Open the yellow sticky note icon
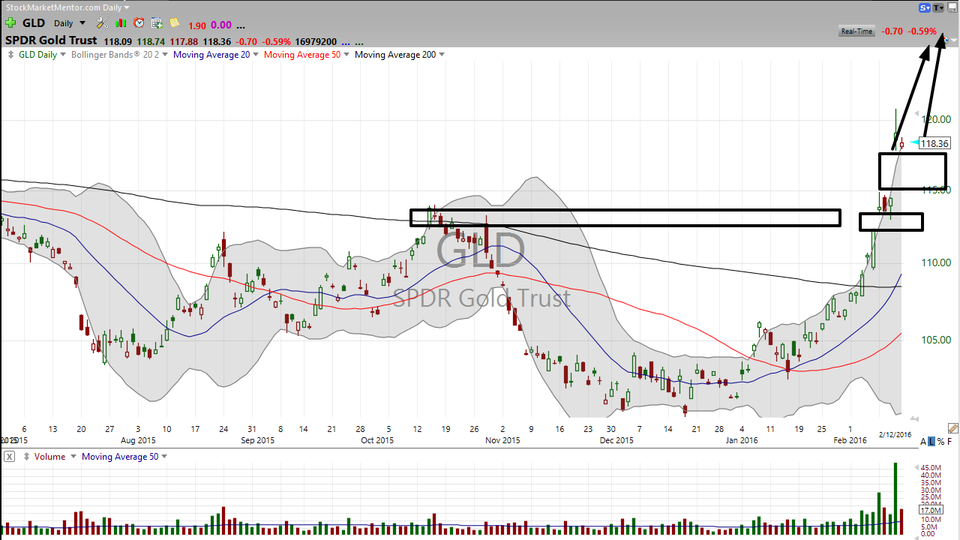The image size is (960, 540). 173,22
